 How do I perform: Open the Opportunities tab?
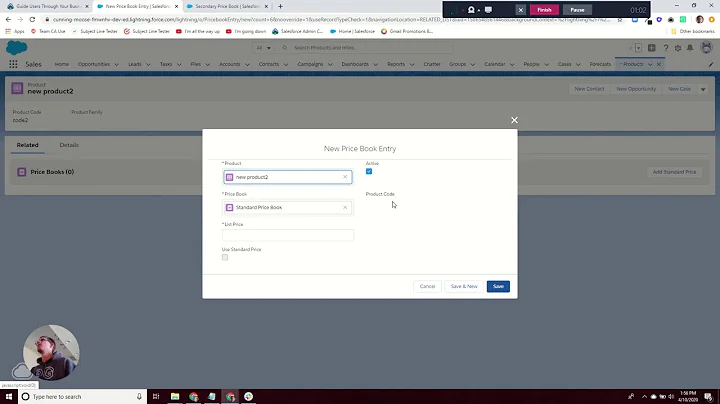coord(94,64)
